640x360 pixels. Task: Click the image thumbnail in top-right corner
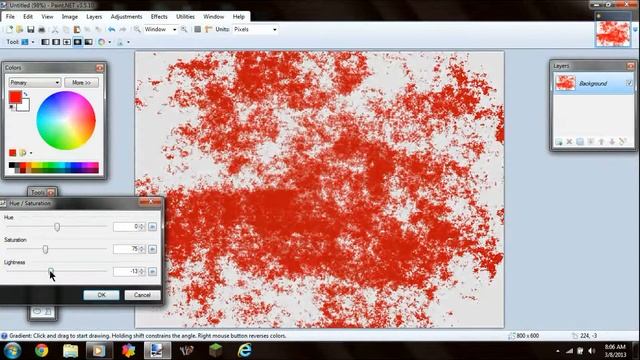pyautogui.click(x=613, y=34)
